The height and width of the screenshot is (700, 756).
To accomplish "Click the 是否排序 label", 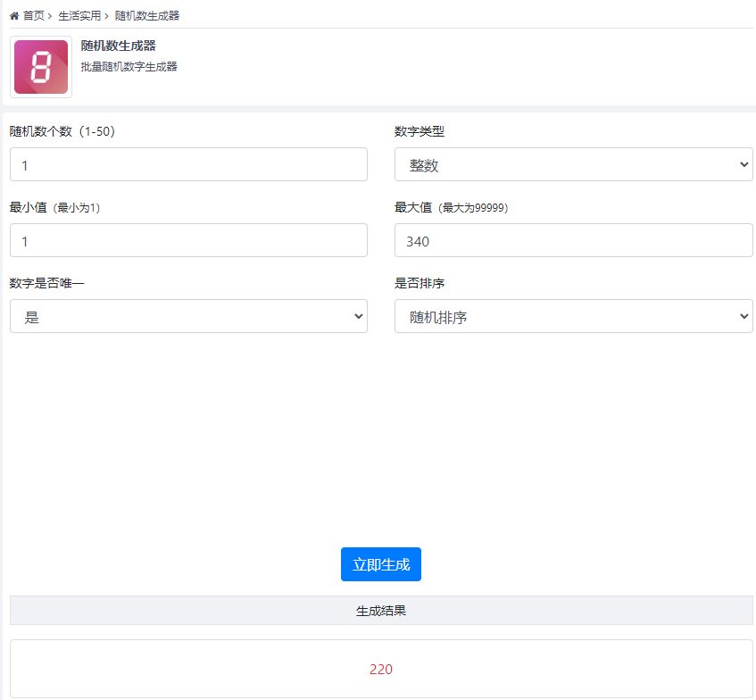I will point(420,283).
